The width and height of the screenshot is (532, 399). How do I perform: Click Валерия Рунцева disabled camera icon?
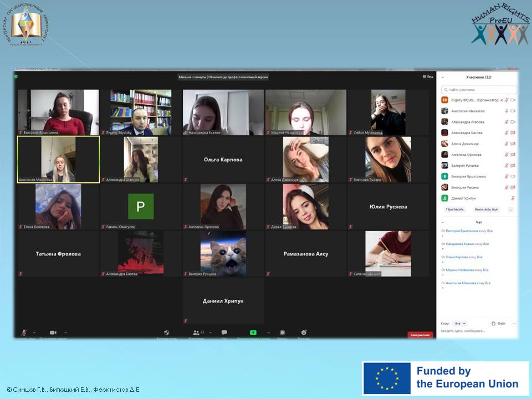pyautogui.click(x=513, y=165)
